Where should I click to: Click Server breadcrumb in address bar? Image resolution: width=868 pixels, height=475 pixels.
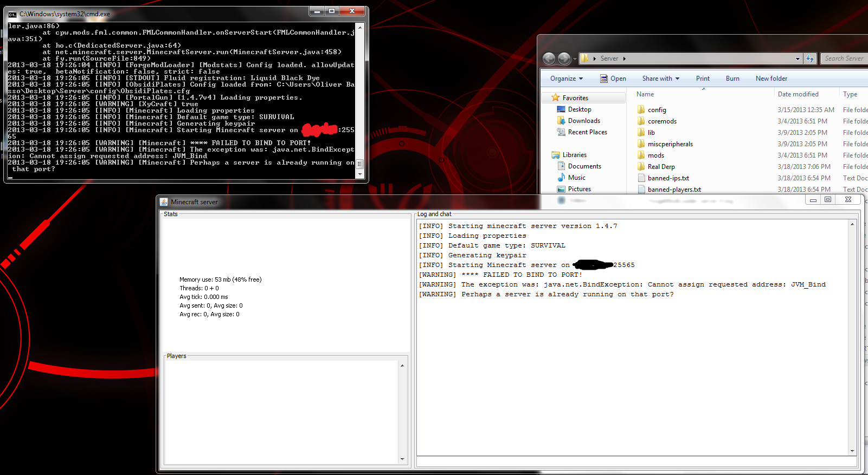coord(609,58)
